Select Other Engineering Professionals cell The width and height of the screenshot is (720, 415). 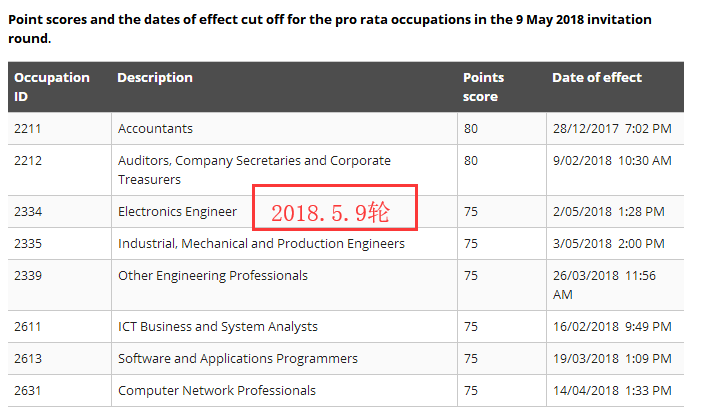pos(212,276)
